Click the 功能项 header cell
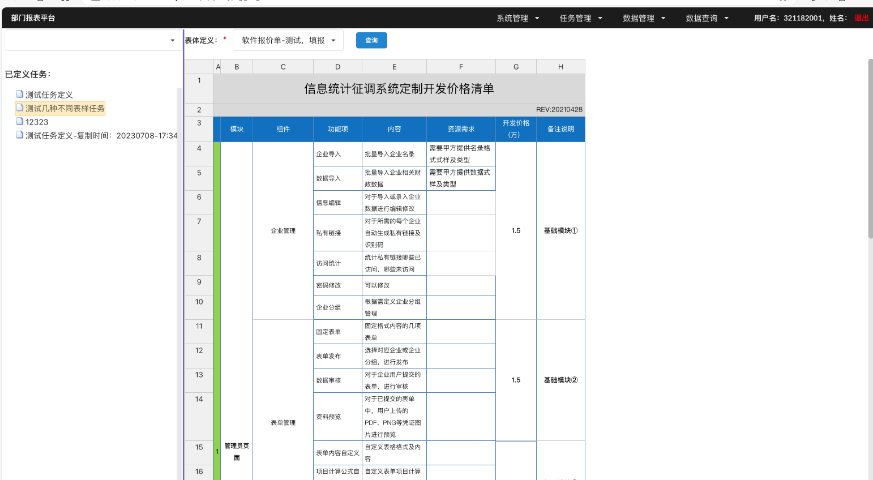Image resolution: width=873 pixels, height=480 pixels. pyautogui.click(x=338, y=129)
